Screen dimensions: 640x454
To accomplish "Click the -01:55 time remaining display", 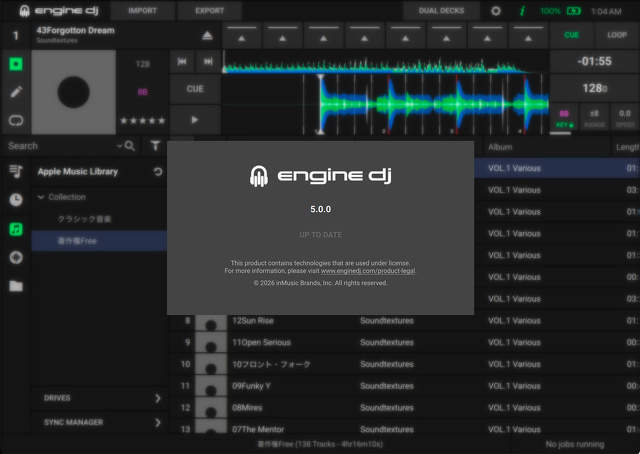I will coord(594,61).
